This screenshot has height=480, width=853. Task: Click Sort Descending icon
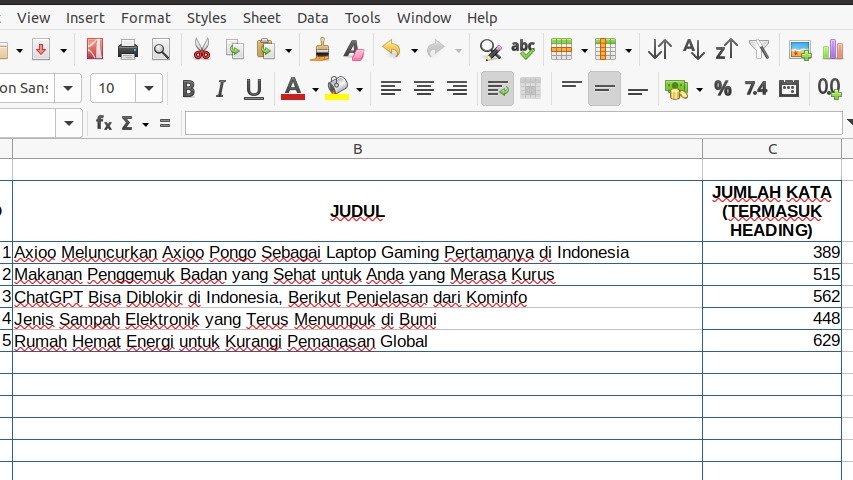tap(726, 50)
